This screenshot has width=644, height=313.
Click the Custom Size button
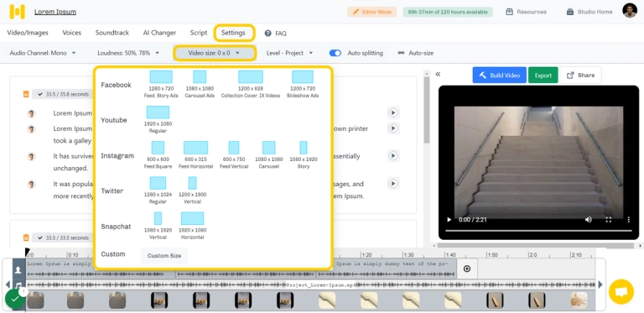point(164,255)
